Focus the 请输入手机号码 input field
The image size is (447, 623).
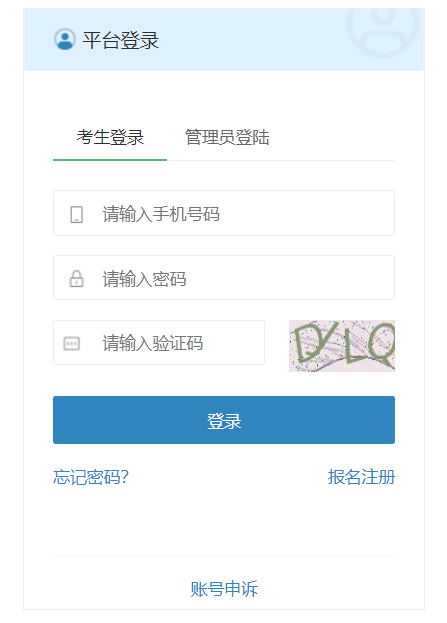tap(224, 213)
